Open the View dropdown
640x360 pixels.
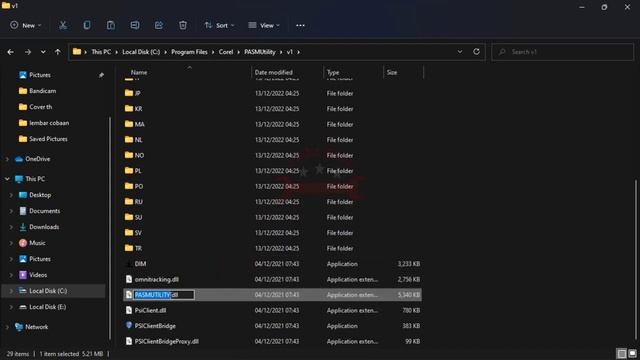264,25
